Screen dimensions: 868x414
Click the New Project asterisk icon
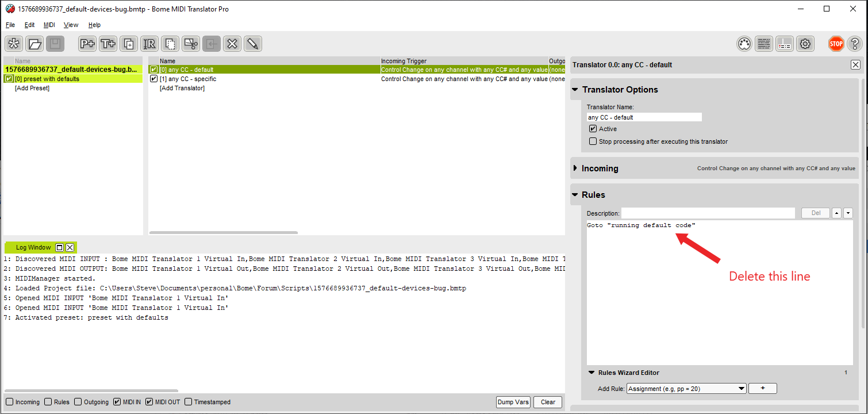click(14, 43)
